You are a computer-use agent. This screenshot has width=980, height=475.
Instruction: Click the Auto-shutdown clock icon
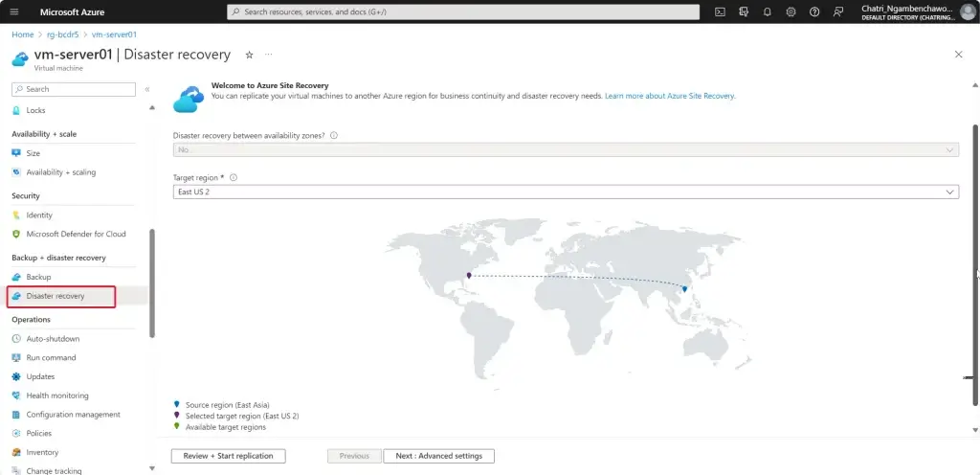pos(16,339)
